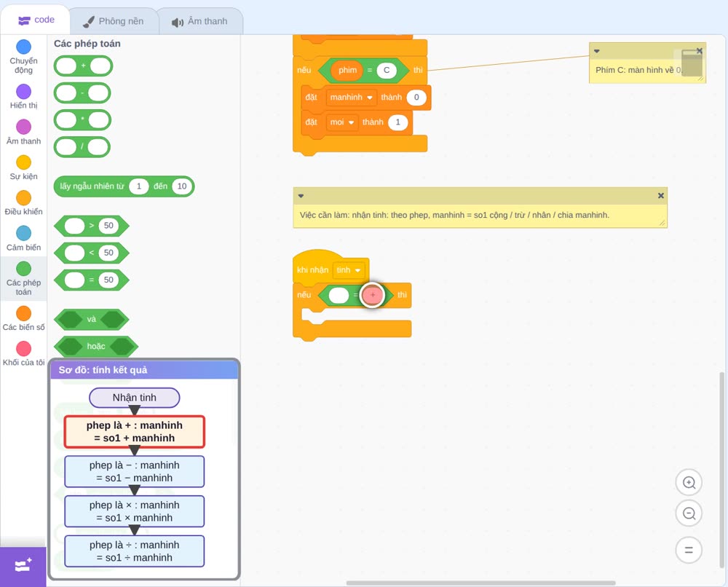This screenshot has height=587, width=728.
Task: Zoom in on the workspace
Action: (689, 483)
